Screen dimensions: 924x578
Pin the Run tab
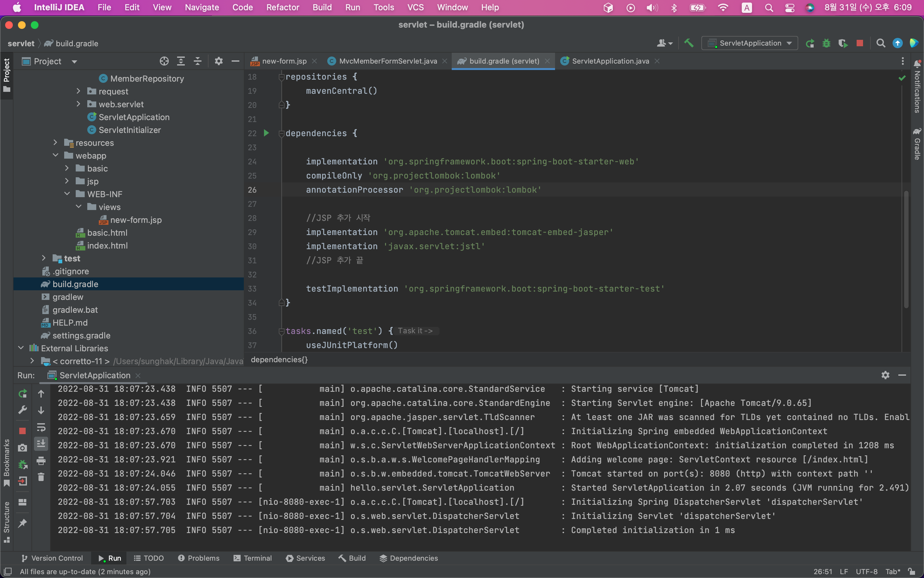click(x=22, y=523)
